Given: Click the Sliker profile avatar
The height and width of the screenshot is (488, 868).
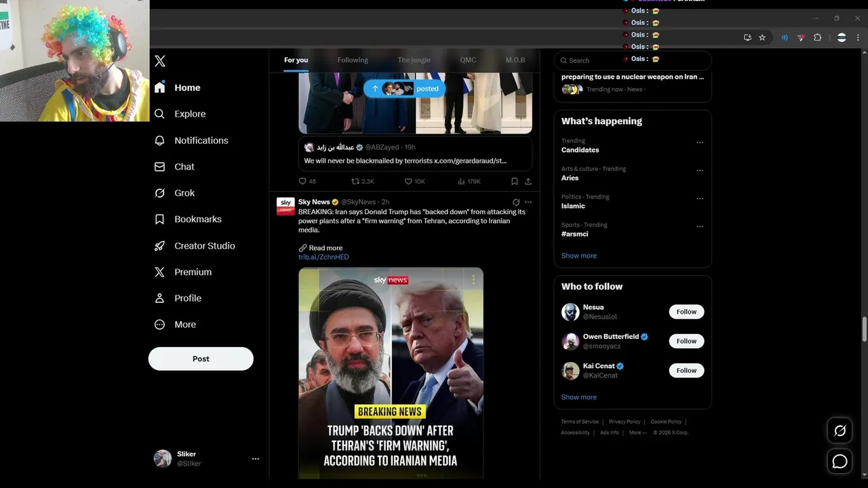Looking at the screenshot, I should (x=163, y=459).
